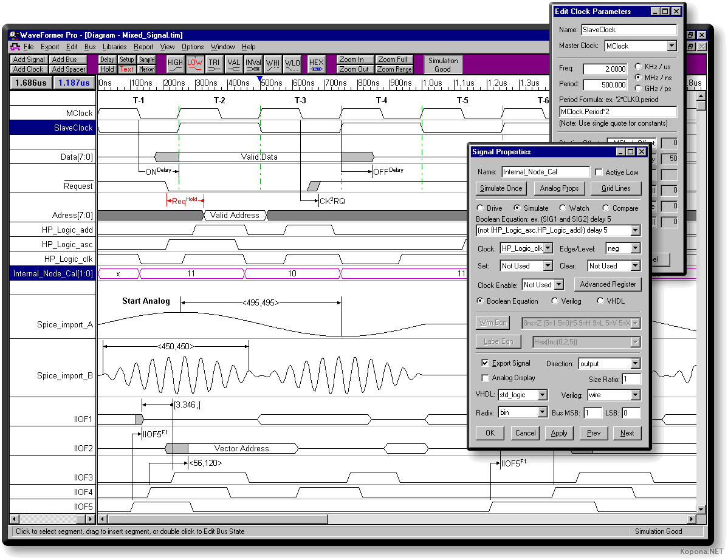Open the Master Clock dropdown
Screen dimensions: 728x560
coord(671,46)
